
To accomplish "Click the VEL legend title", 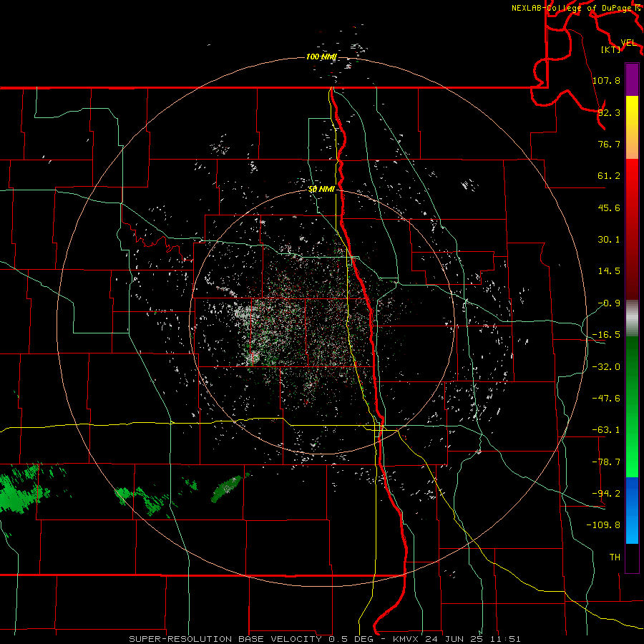I will (x=629, y=43).
